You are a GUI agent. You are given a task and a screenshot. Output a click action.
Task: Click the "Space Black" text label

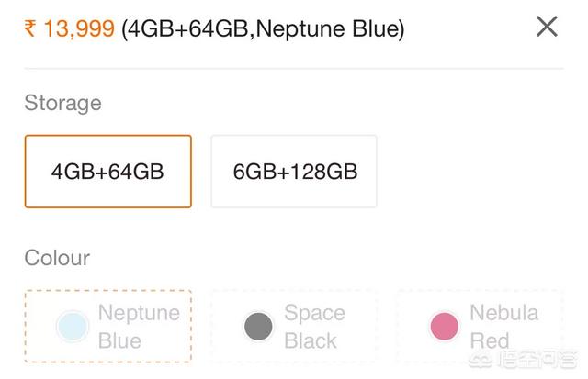tap(312, 327)
